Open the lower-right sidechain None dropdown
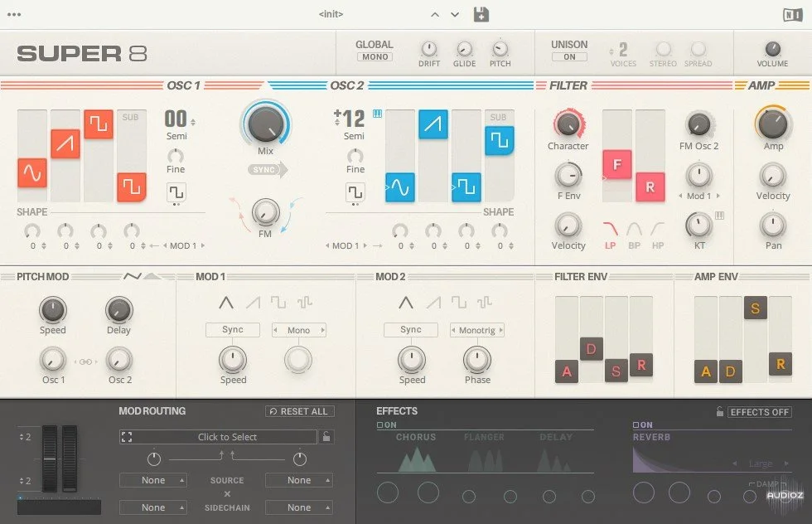 (299, 507)
